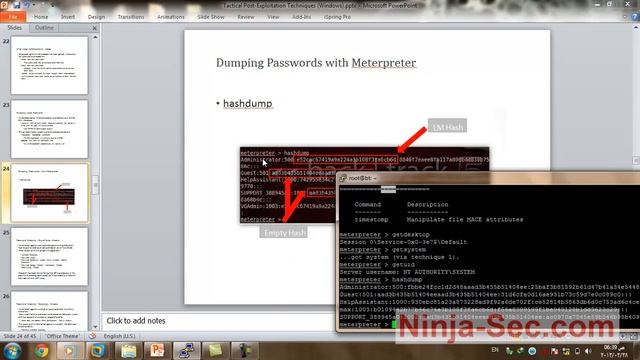Image resolution: width=640 pixels, height=360 pixels.
Task: Close the slide thumbnails pane
Action: point(95,28)
